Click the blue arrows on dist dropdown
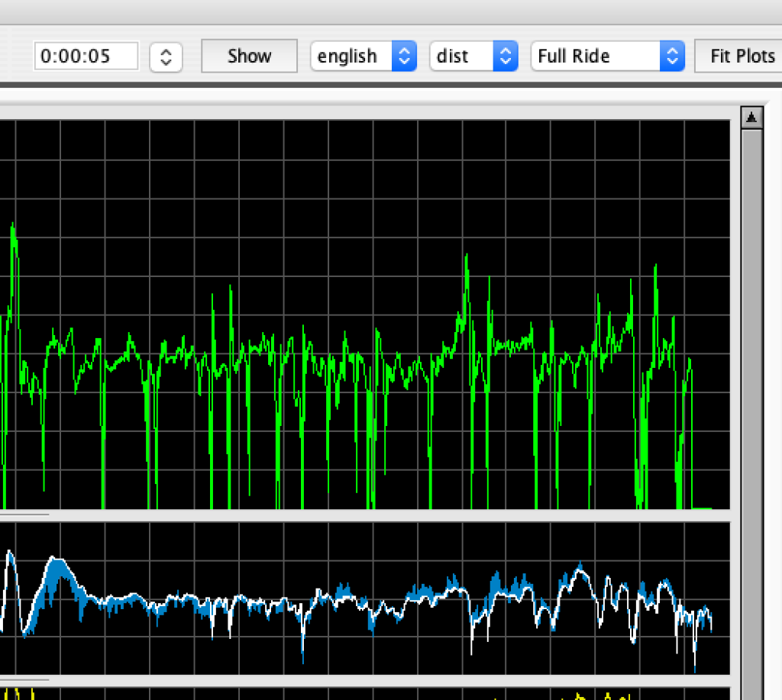 pos(505,56)
